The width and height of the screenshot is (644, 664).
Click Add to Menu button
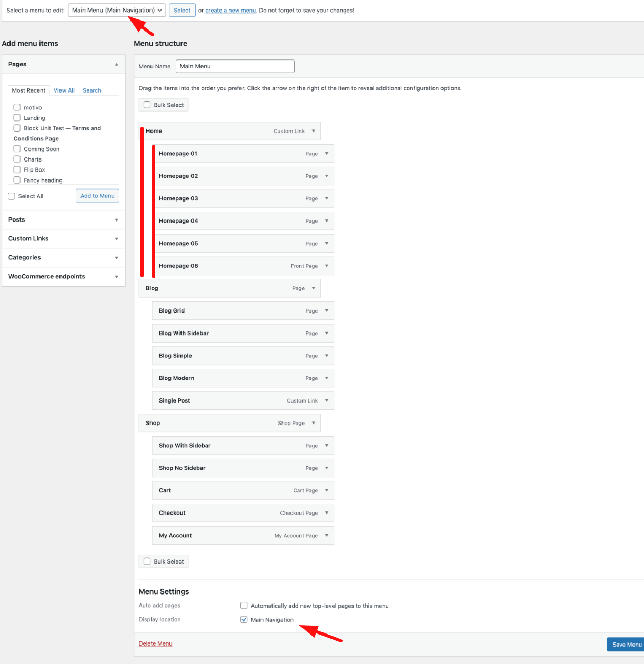coord(97,196)
